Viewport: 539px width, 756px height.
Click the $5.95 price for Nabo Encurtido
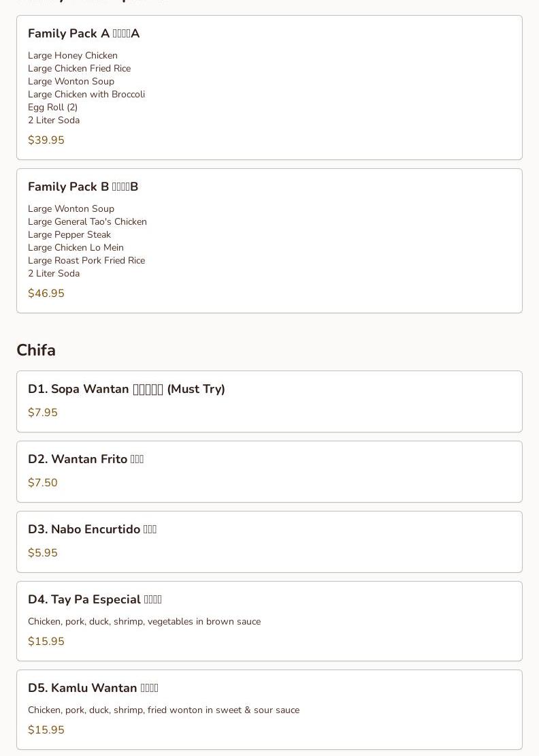point(43,552)
